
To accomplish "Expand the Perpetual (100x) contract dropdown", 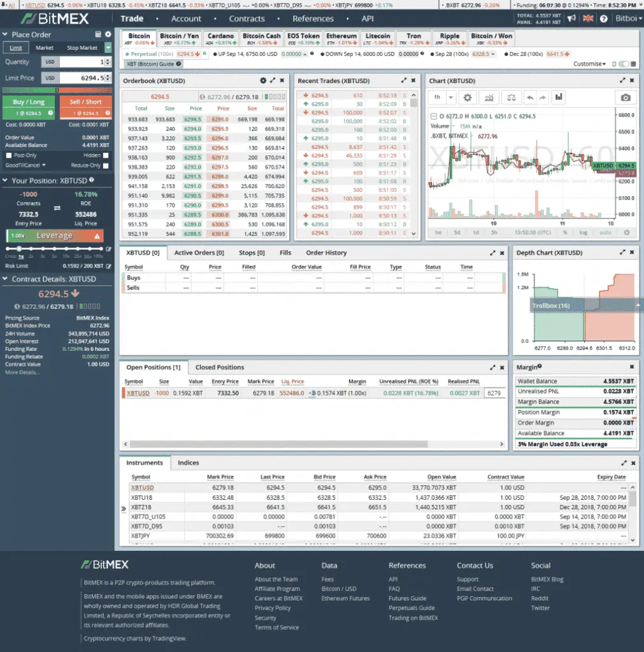I will click(150, 55).
